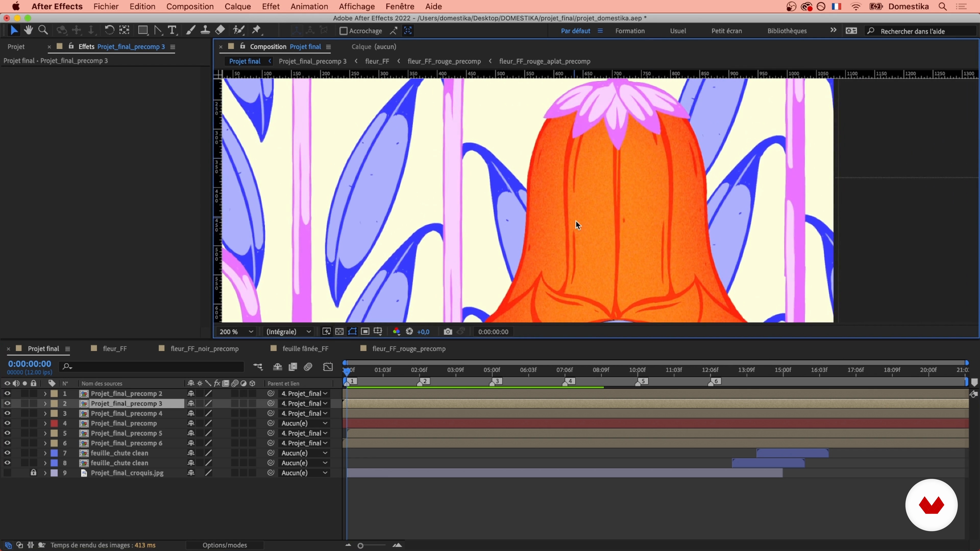980x551 pixels.
Task: Switch to feuille fânée_FF timeline tab
Action: [305, 349]
